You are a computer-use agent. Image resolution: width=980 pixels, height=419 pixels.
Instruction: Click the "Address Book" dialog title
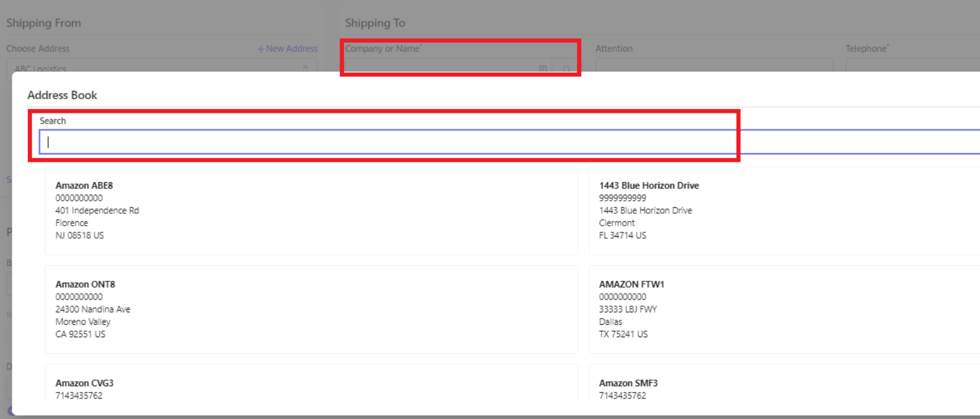[x=62, y=95]
